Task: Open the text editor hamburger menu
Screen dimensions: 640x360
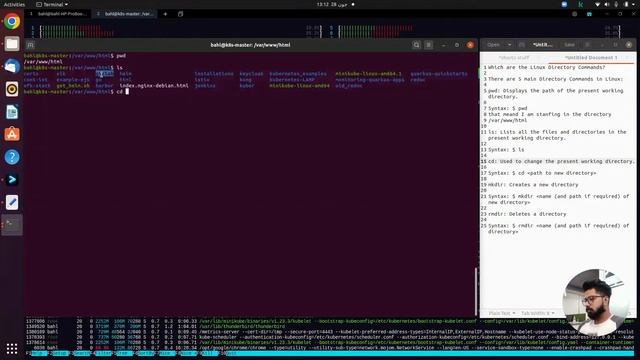Action: [x=587, y=44]
